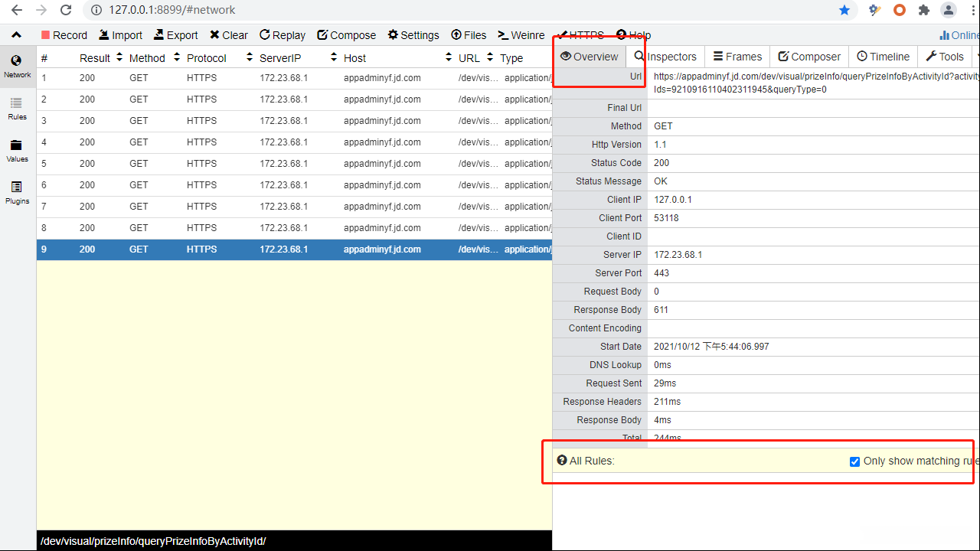Sort requests by the Result column arrows
Viewport: 980px width, 551px height.
[119, 57]
